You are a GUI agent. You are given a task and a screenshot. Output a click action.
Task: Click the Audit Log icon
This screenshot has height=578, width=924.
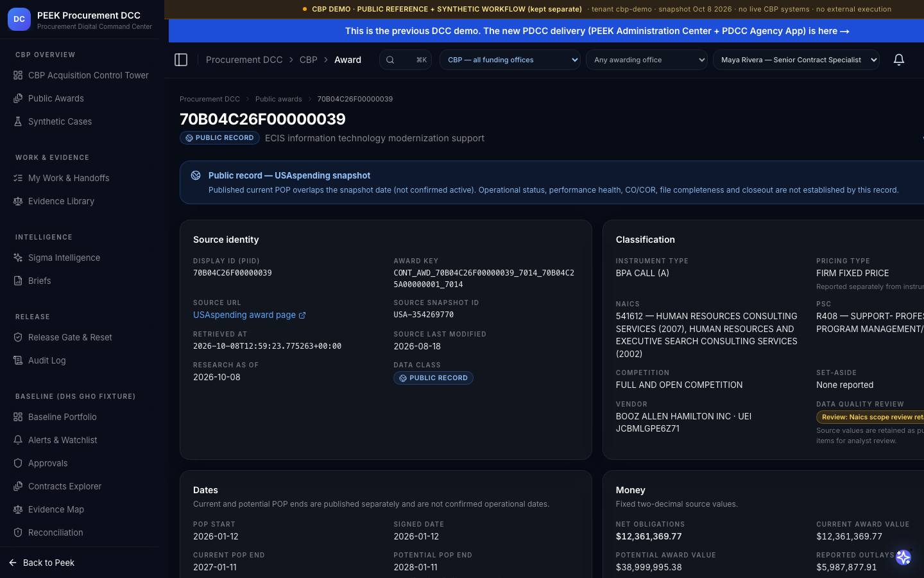point(18,360)
